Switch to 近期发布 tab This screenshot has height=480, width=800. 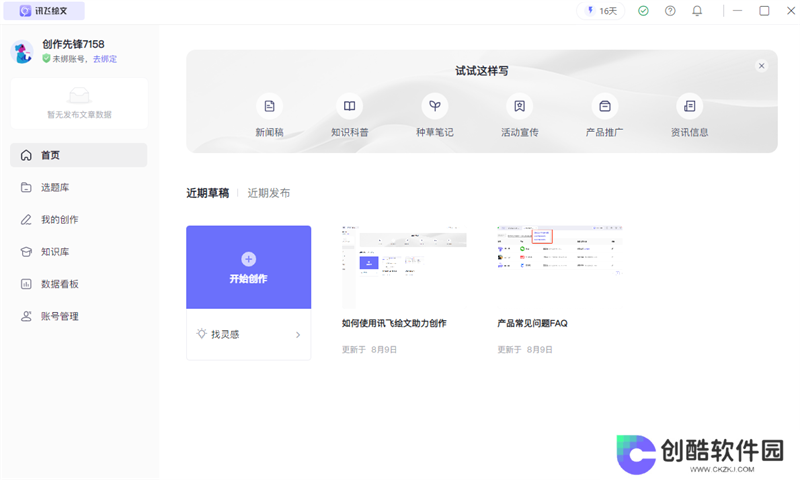pos(269,193)
